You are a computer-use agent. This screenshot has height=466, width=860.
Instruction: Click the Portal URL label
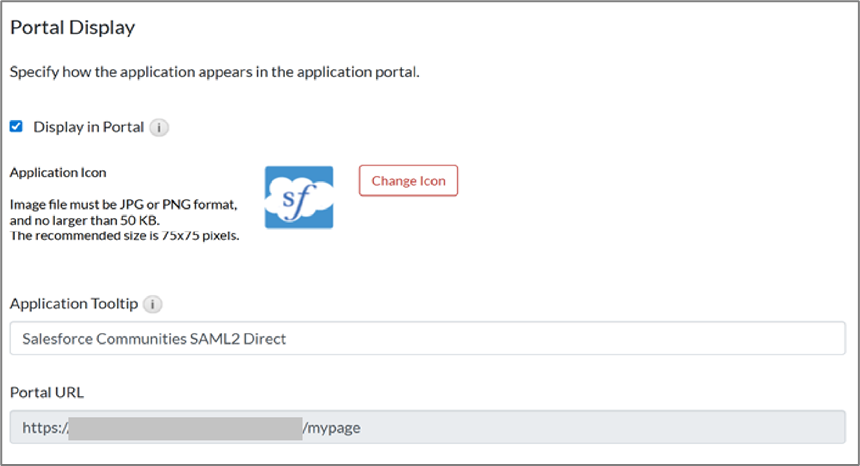coord(47,393)
